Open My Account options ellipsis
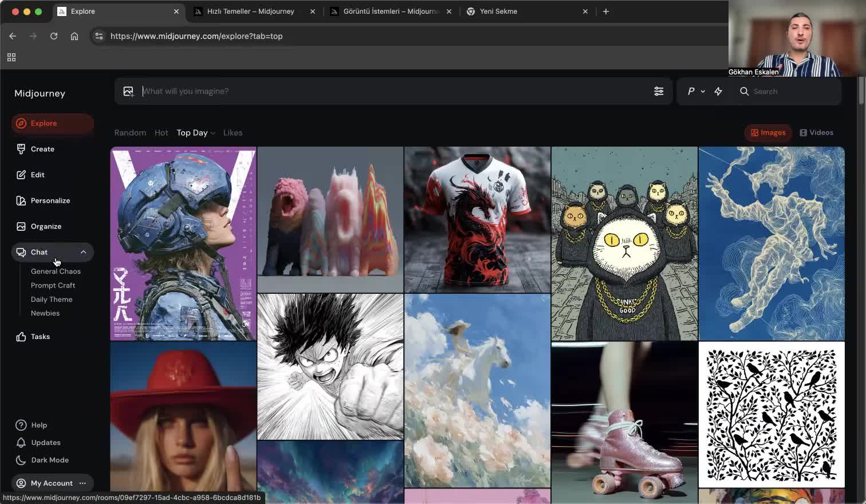This screenshot has height=504, width=866. (82, 483)
